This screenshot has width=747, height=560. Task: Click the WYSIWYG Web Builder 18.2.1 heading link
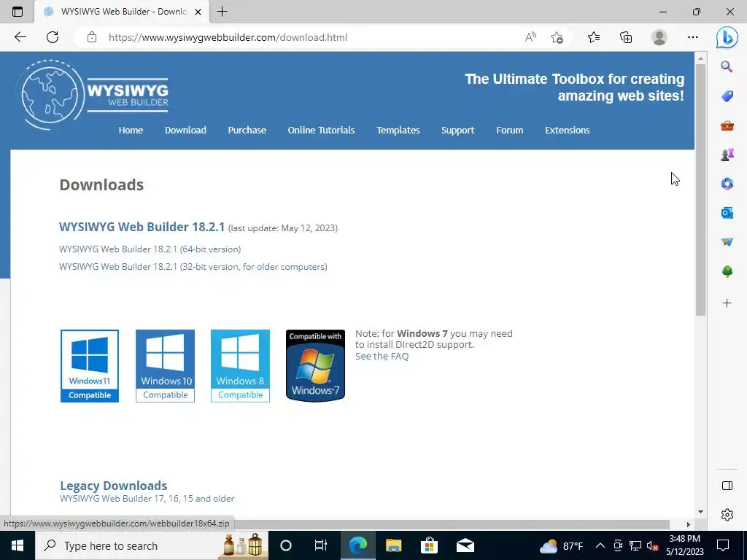click(142, 227)
